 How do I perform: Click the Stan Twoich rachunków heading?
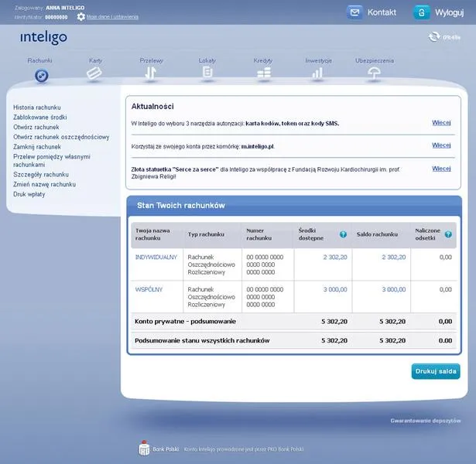pos(181,205)
